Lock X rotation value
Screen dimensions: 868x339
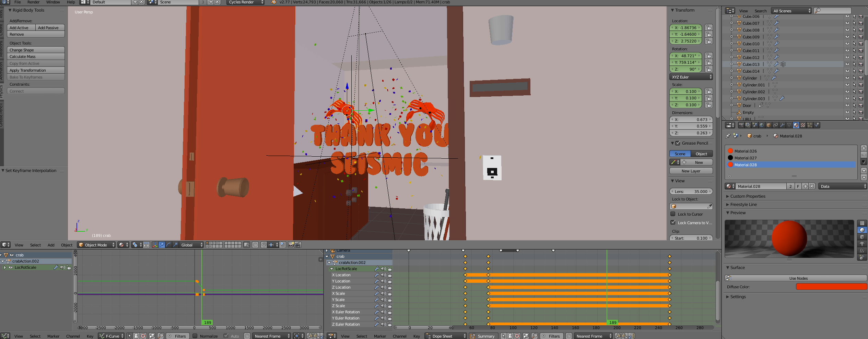click(x=709, y=56)
